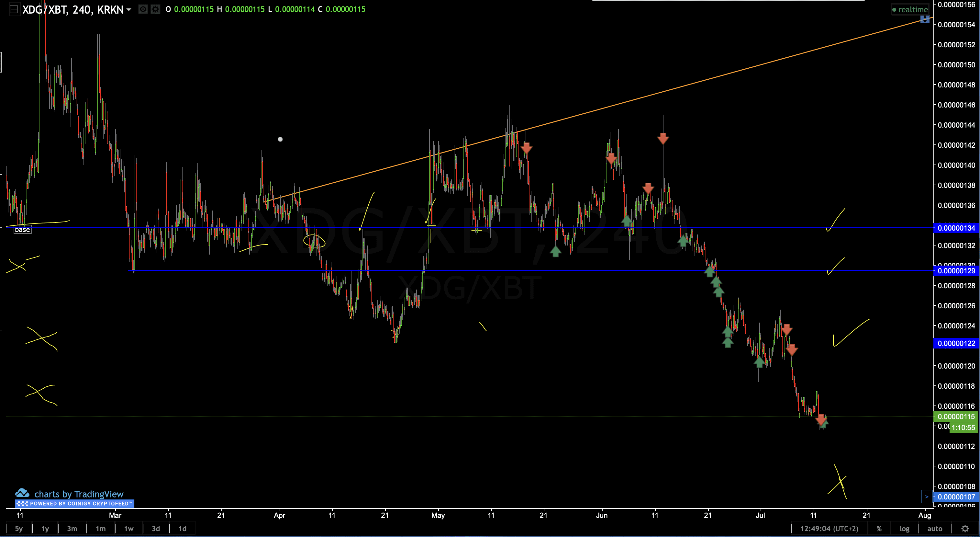Select the blue 0.00000134 price line label

click(x=956, y=228)
